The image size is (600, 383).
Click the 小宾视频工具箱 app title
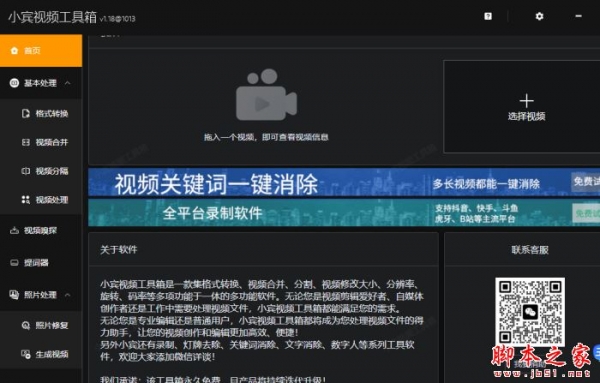click(x=53, y=17)
